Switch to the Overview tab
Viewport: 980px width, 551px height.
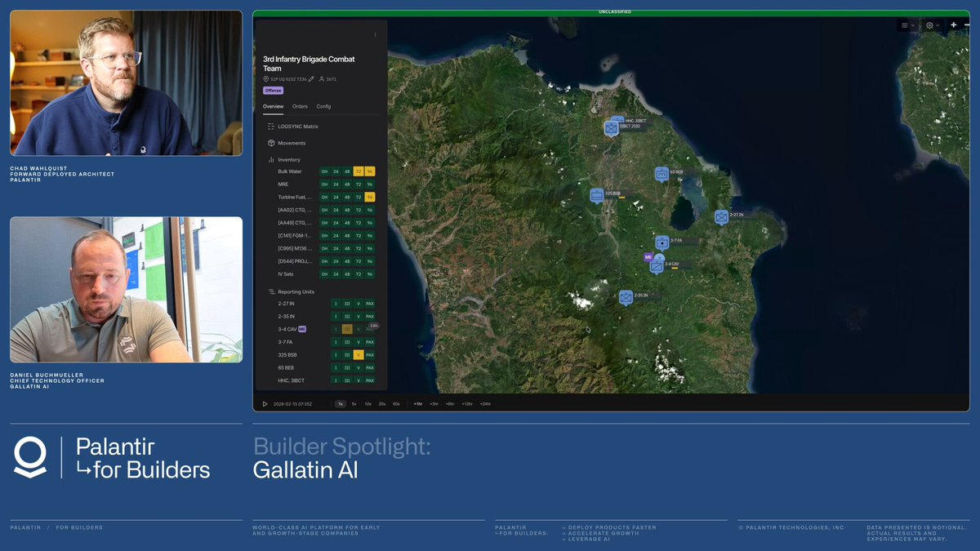click(274, 106)
